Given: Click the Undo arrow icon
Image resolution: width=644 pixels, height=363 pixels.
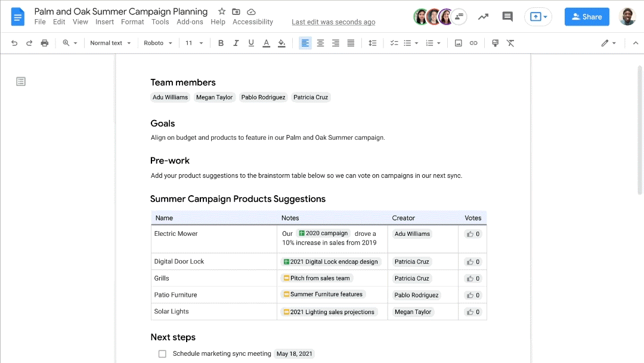Looking at the screenshot, I should point(14,43).
